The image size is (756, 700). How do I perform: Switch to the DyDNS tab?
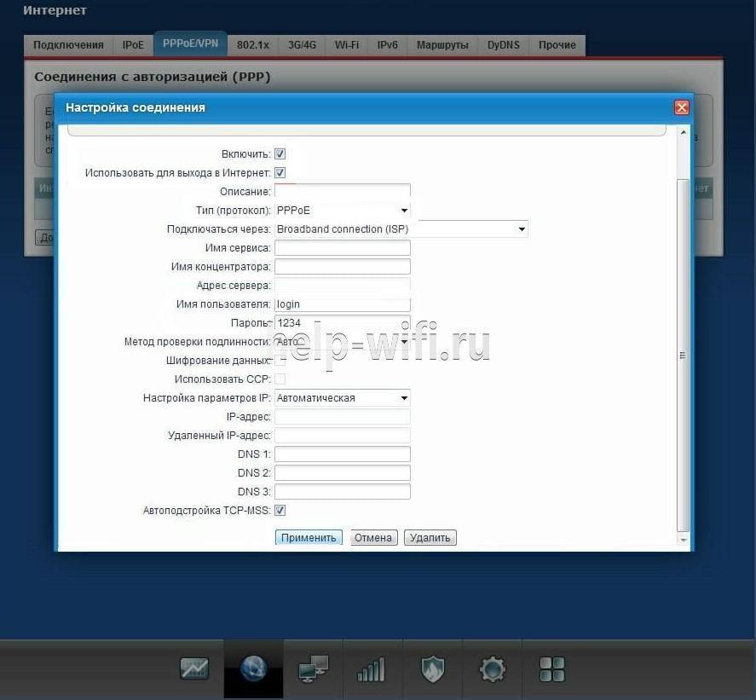[503, 45]
